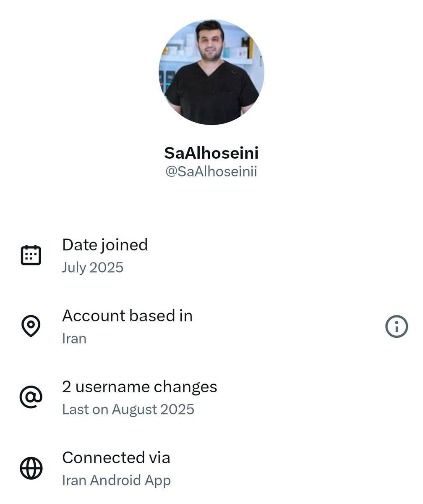Image resolution: width=423 pixels, height=504 pixels.
Task: Click the calendar icon beside Date joined
Action: [31, 255]
